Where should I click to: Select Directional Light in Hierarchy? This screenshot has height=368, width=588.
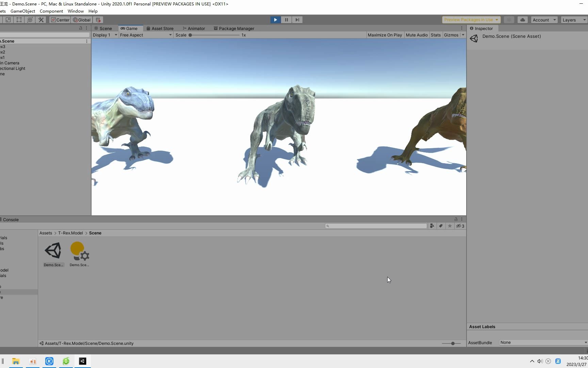click(13, 68)
